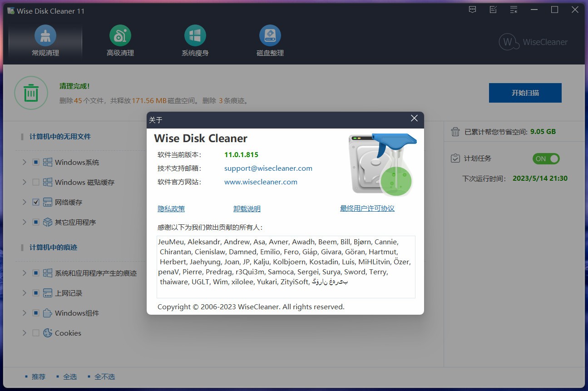Image resolution: width=588 pixels, height=391 pixels.
Task: Expand the Cookies item
Action: coord(25,333)
